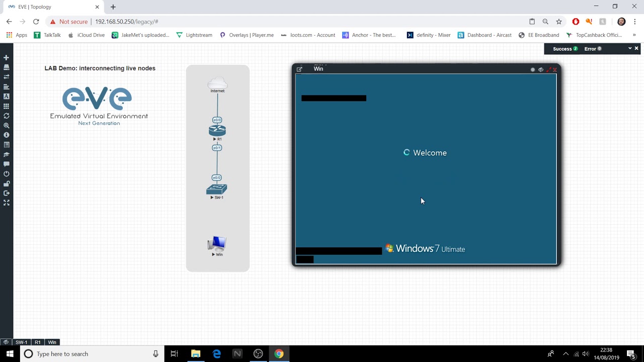Viewport: 644px width, 362px height.
Task: Click the e0/0 interface label above SW-1
Action: coord(217,177)
